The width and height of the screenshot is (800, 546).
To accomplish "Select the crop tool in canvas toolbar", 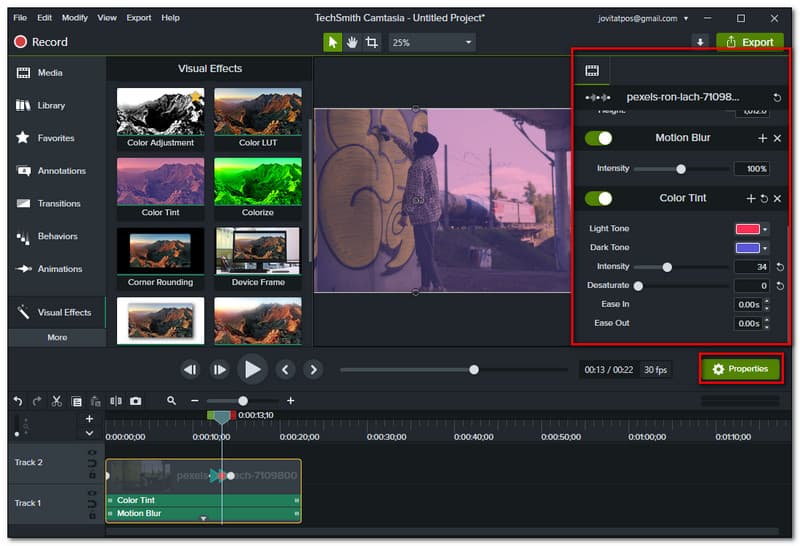I will pyautogui.click(x=372, y=42).
